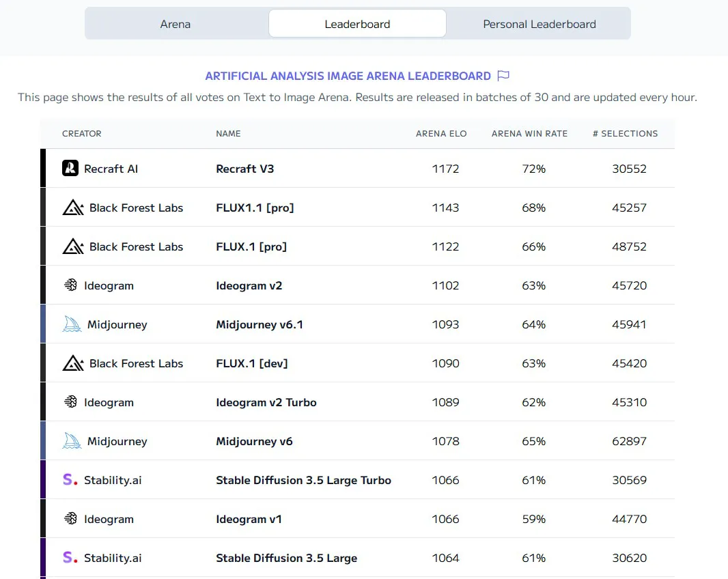The height and width of the screenshot is (579, 728).
Task: Click Midjourney logo in Midjourney v6 row
Action: click(x=72, y=441)
